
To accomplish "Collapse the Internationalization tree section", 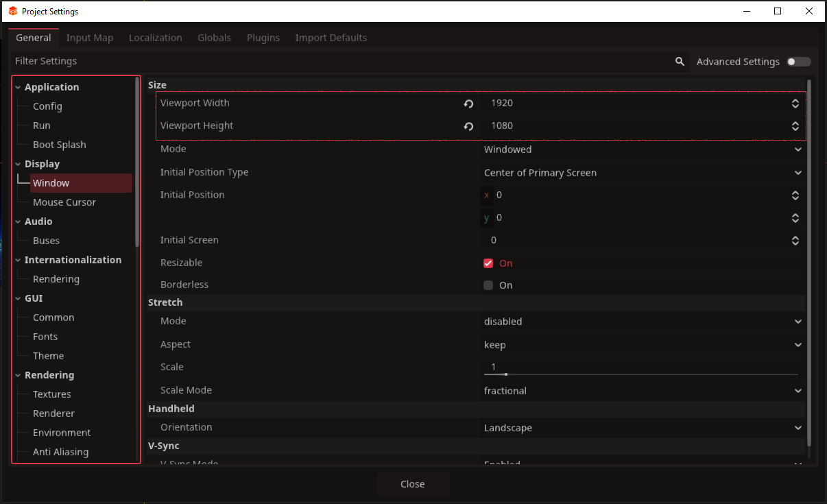I will [x=18, y=260].
